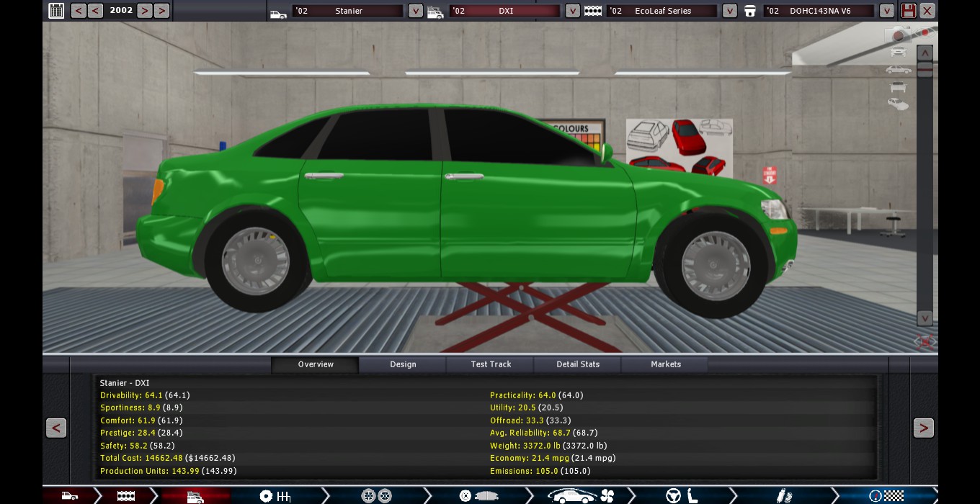Switch to the Markets tab
The height and width of the screenshot is (504, 980).
pos(666,364)
